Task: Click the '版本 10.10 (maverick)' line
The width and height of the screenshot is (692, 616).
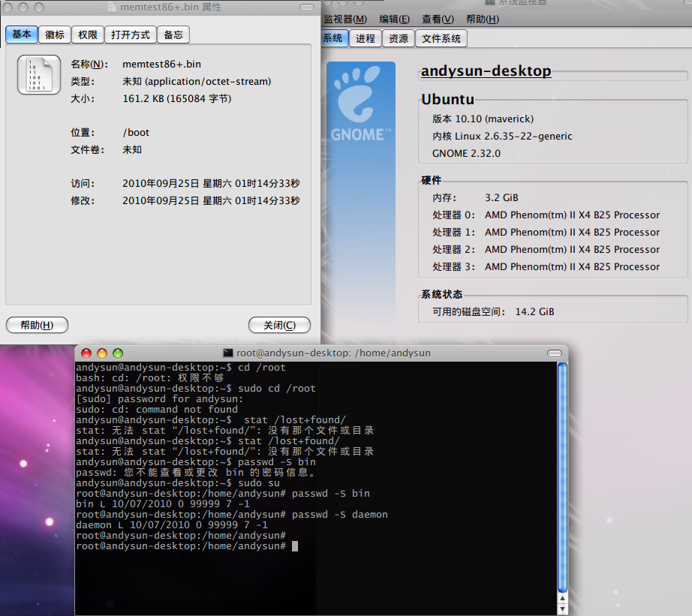Action: pyautogui.click(x=483, y=119)
